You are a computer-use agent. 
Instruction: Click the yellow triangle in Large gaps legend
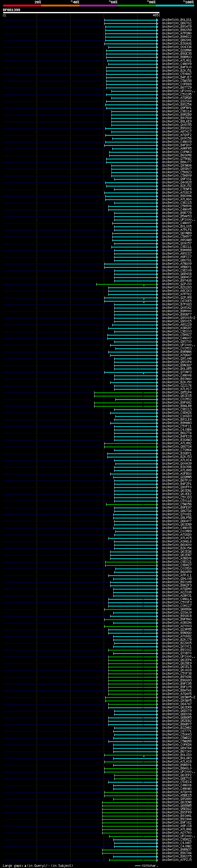tap(25, 865)
